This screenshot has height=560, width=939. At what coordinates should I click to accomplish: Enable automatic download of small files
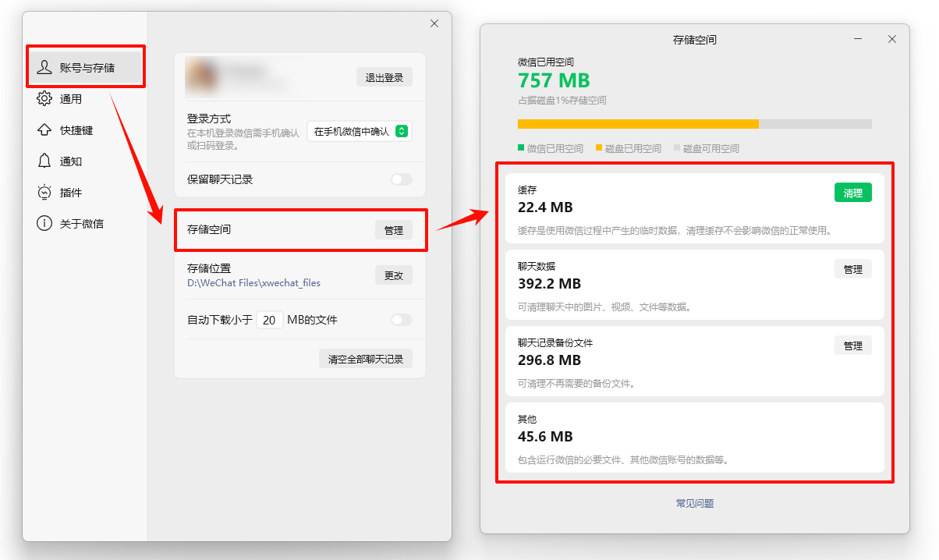401,319
